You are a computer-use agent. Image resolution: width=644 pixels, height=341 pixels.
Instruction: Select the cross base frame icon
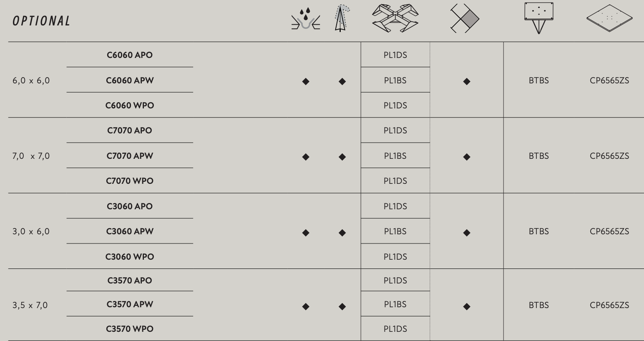(x=395, y=18)
